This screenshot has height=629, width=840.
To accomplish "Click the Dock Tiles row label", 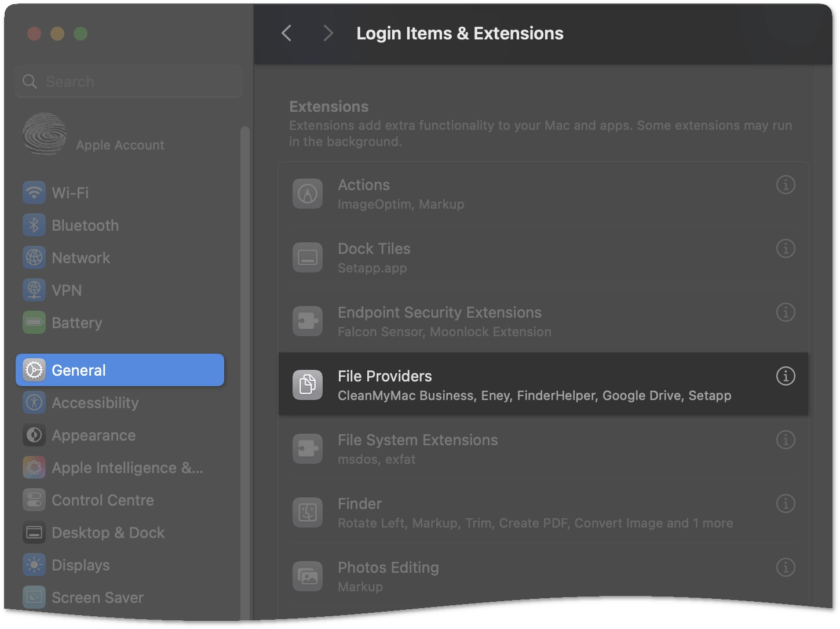I will (x=374, y=249).
